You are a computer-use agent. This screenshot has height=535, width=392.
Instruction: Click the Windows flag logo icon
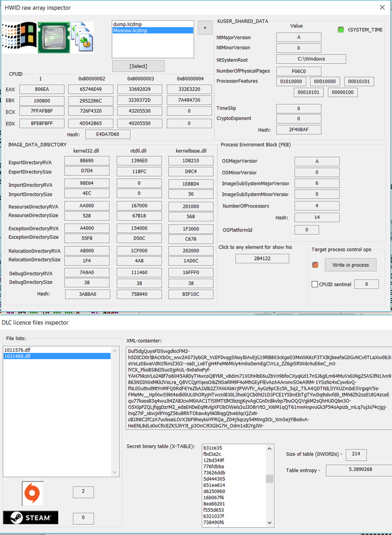[x=19, y=37]
